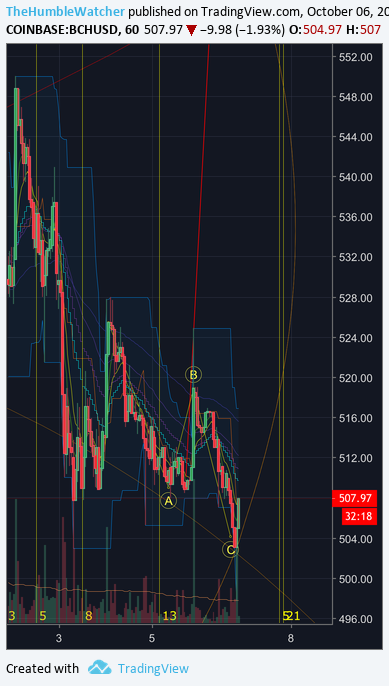Click the 496.00 price axis label

click(x=356, y=619)
